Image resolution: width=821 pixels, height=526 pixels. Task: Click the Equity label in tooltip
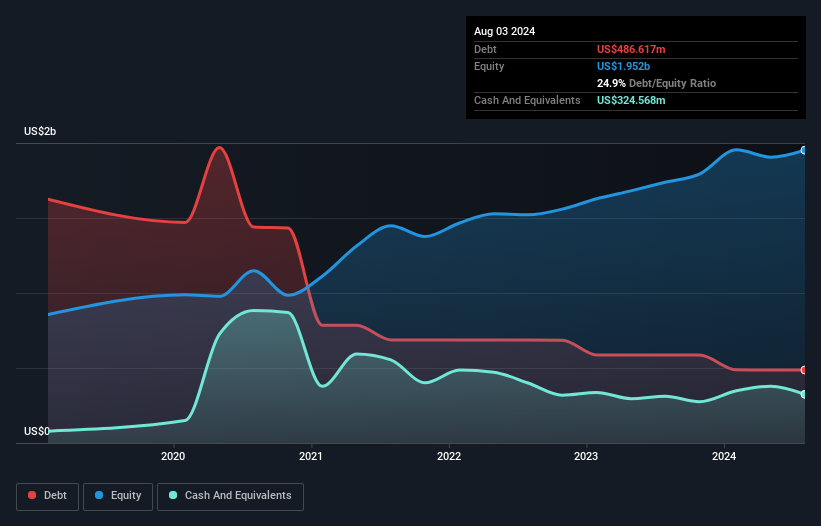489,66
